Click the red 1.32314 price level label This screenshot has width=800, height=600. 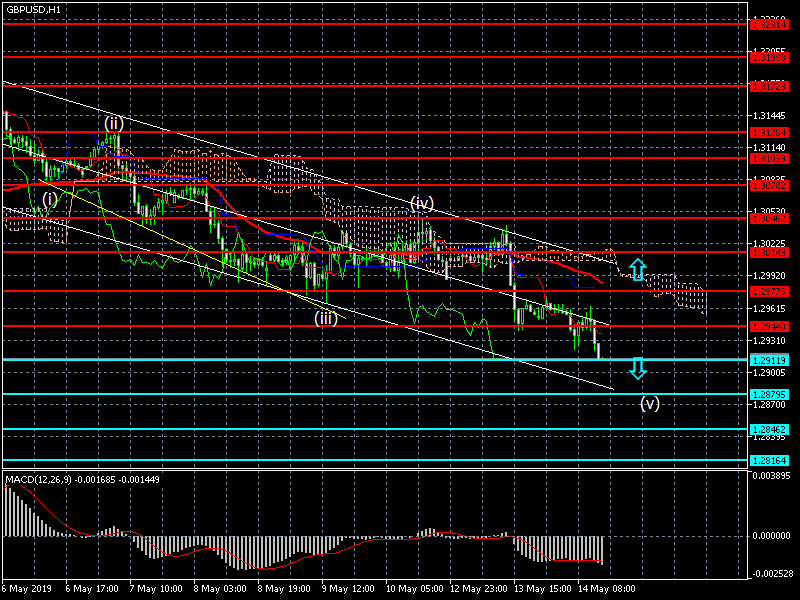pyautogui.click(x=769, y=24)
